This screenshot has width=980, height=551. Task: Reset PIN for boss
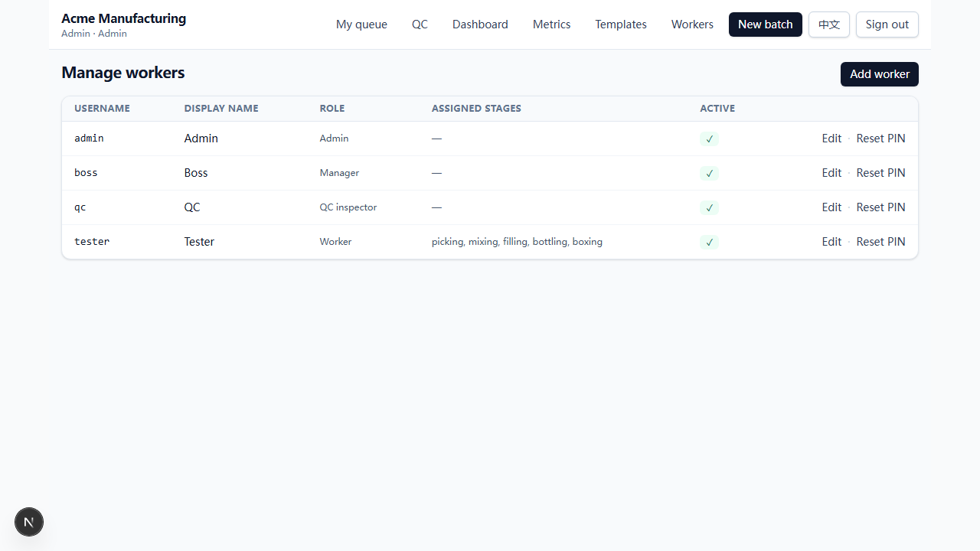[880, 173]
